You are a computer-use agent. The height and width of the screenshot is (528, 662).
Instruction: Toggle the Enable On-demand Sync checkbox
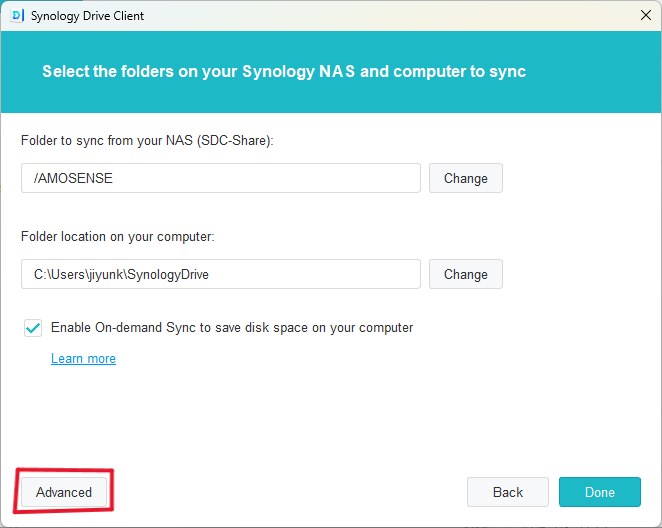click(34, 328)
